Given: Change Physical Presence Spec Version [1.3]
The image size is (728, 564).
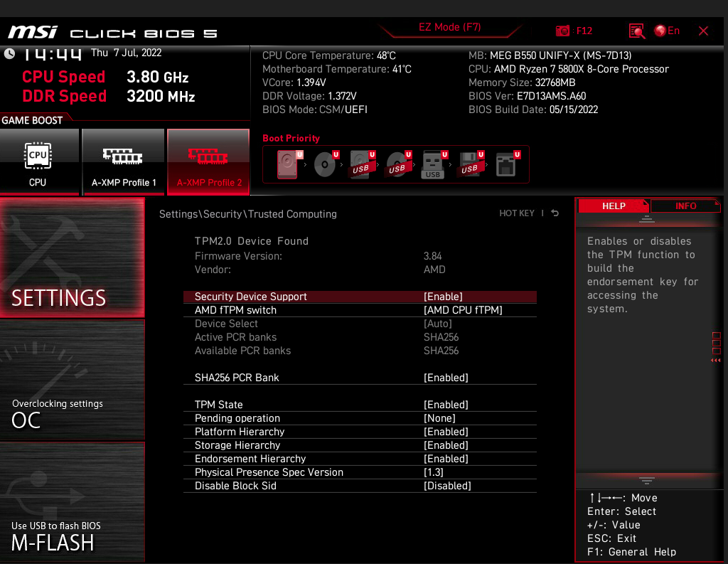Looking at the screenshot, I should pyautogui.click(x=360, y=472).
